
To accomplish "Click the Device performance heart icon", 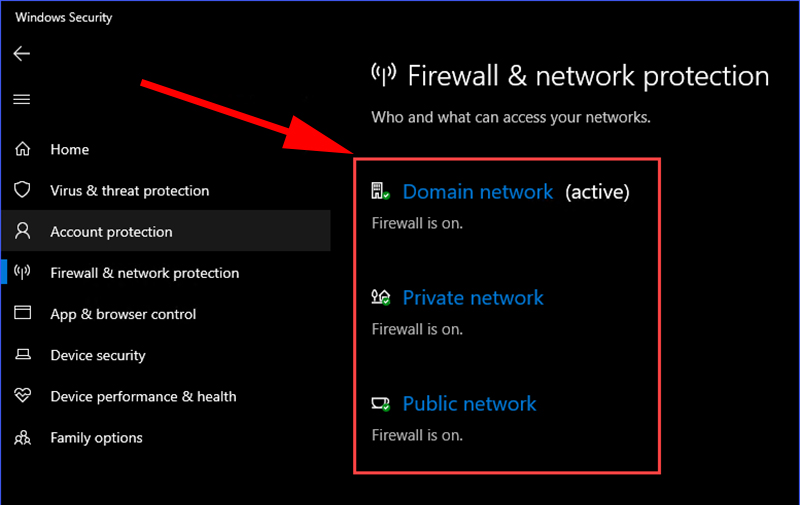I will click(22, 395).
